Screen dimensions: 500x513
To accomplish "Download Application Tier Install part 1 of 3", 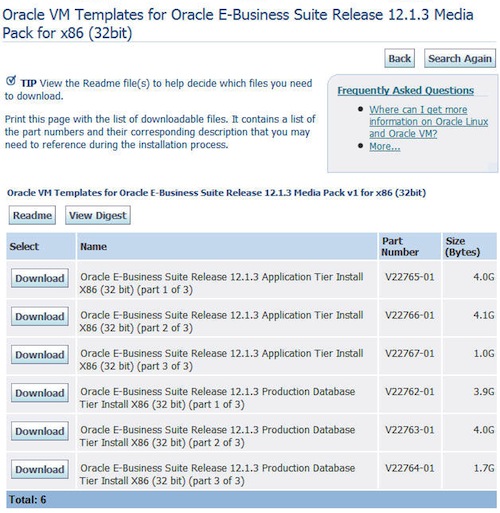I will pyautogui.click(x=40, y=278).
